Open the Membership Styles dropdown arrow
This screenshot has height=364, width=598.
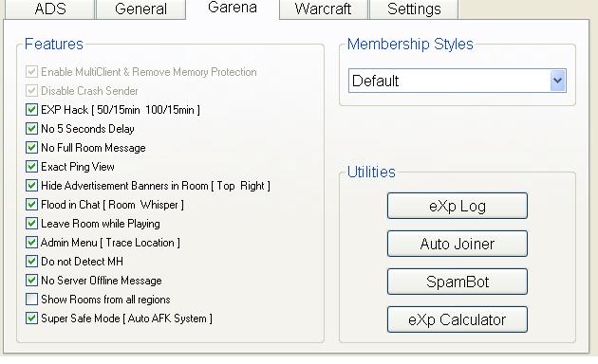pos(557,81)
